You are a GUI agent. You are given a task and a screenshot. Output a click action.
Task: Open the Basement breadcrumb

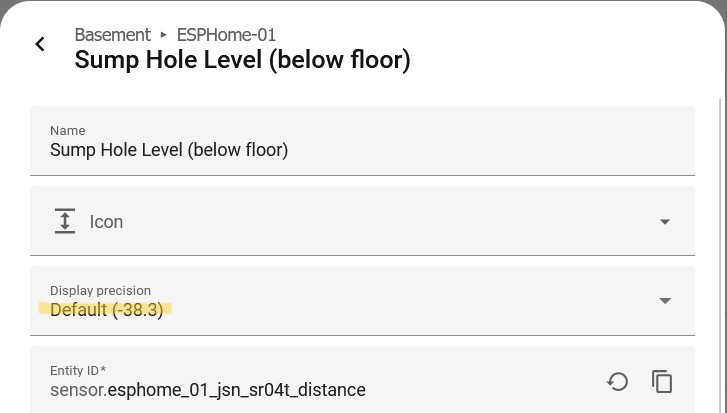pos(112,35)
